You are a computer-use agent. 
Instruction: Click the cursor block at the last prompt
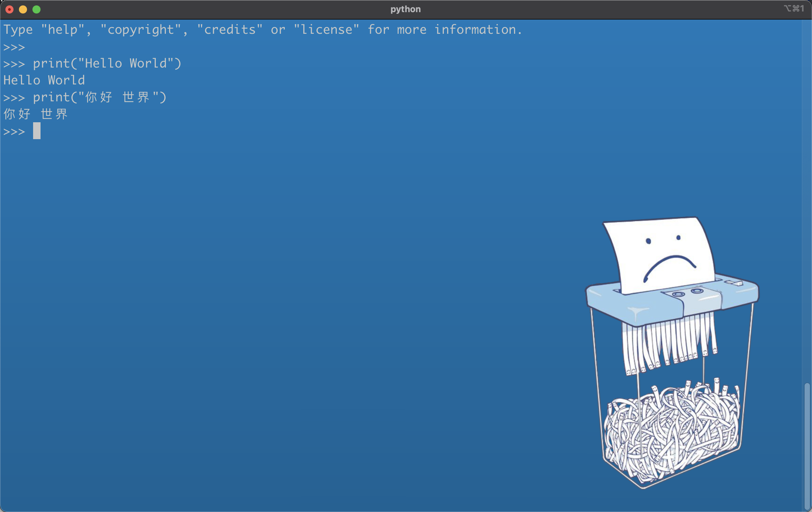click(x=37, y=131)
